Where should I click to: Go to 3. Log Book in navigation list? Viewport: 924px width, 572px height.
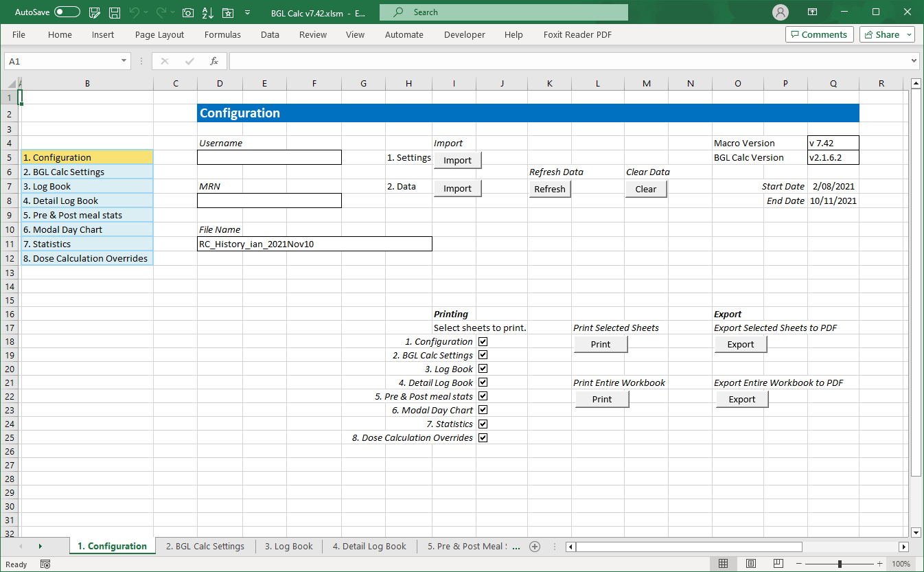click(86, 186)
